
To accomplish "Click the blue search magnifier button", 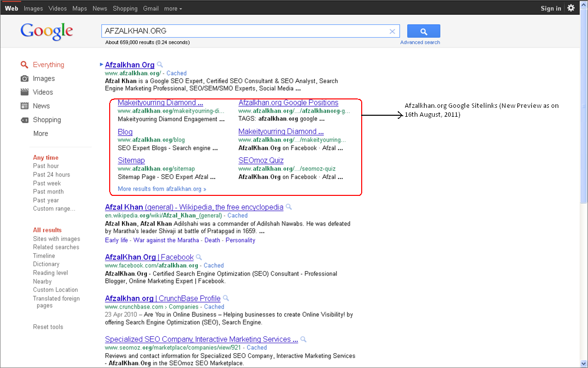I will [423, 31].
